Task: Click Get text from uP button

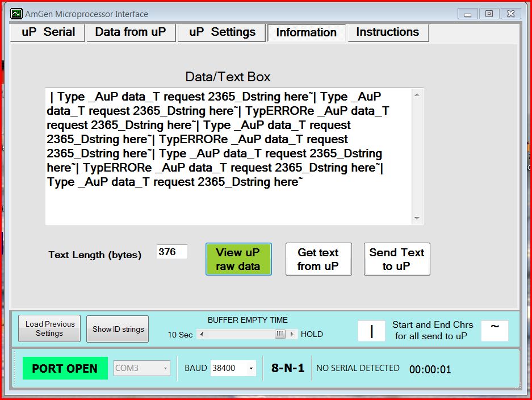Action: (318, 259)
